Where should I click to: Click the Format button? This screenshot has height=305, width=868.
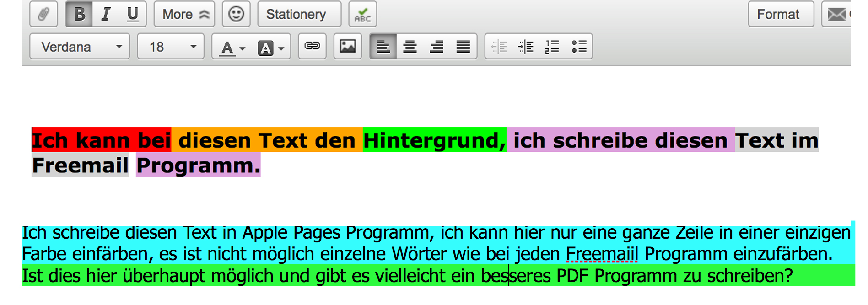pos(781,14)
